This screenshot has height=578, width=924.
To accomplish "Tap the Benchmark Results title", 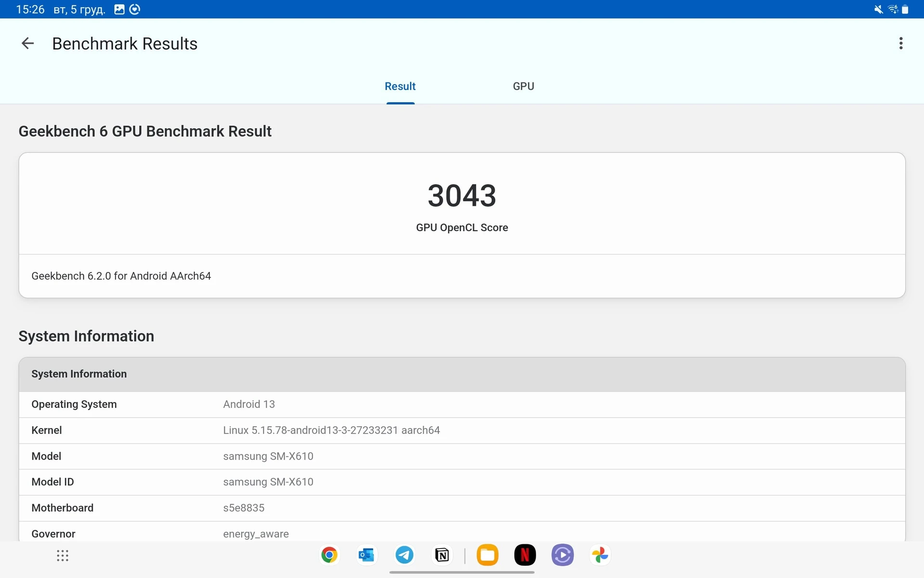I will tap(125, 44).
